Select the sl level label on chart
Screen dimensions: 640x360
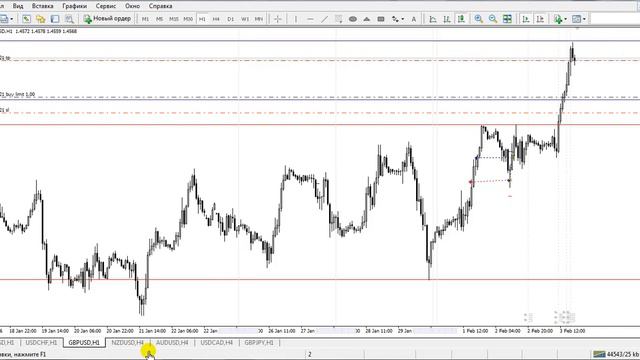click(4, 110)
